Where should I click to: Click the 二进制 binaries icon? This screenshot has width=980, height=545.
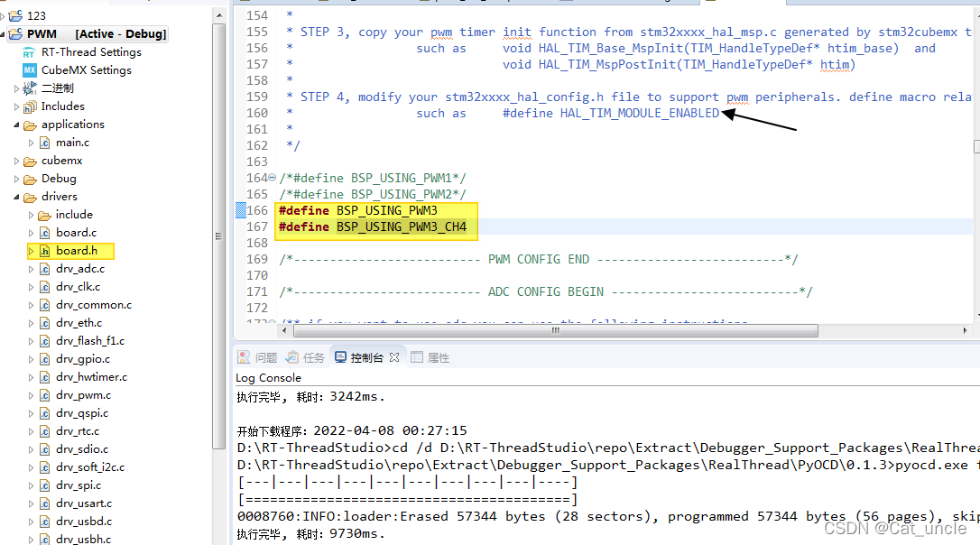pyautogui.click(x=30, y=88)
